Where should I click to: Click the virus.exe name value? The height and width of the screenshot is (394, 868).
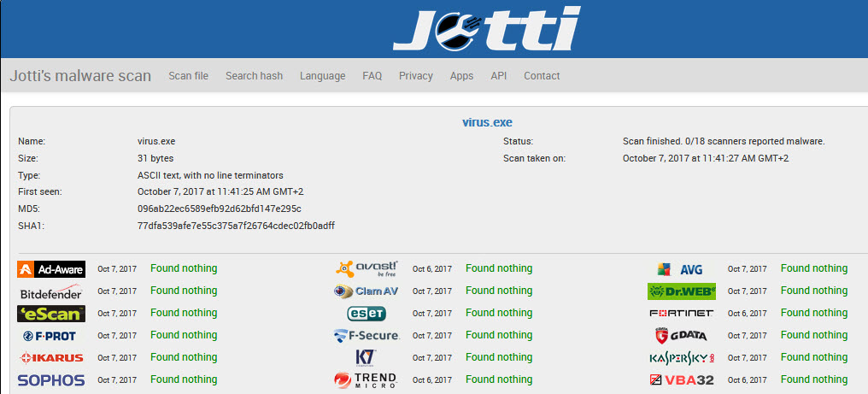pyautogui.click(x=156, y=141)
